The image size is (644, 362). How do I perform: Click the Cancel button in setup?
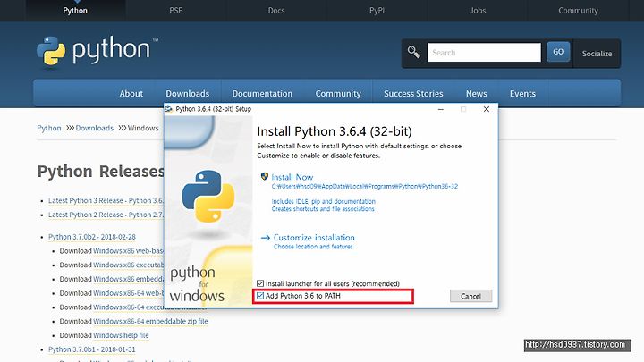tap(470, 296)
